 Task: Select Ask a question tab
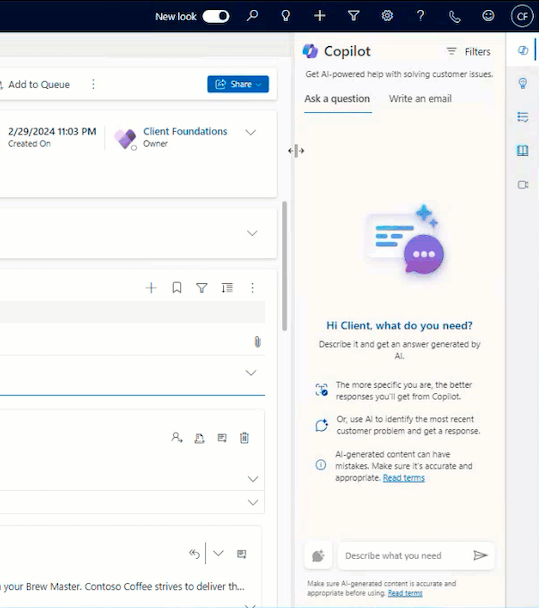[337, 98]
